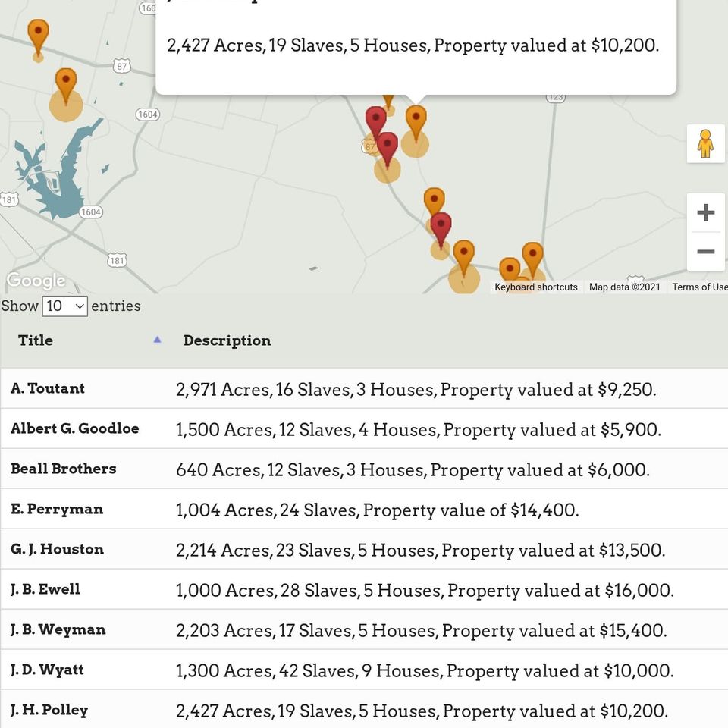The width and height of the screenshot is (728, 728).
Task: Open Keyboard shortcuts on the map
Action: pos(535,287)
